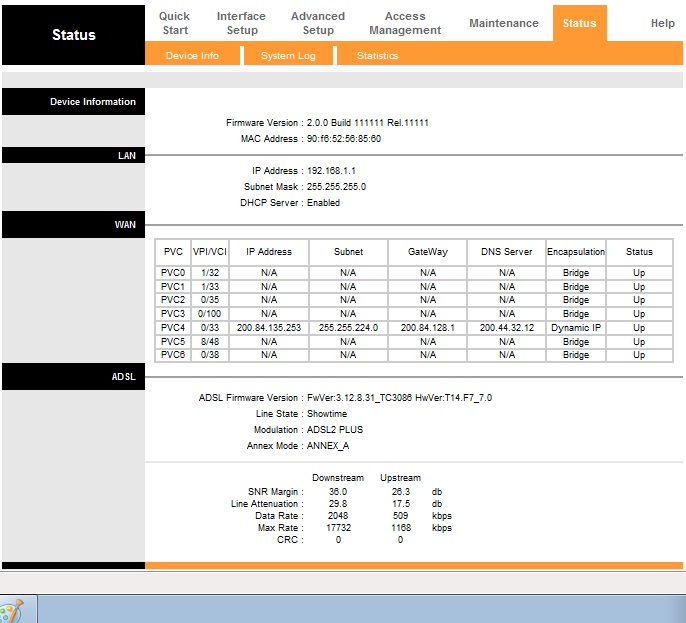Screen dimensions: 686x623
Task: Switch to the Maintenance tab
Action: (504, 23)
